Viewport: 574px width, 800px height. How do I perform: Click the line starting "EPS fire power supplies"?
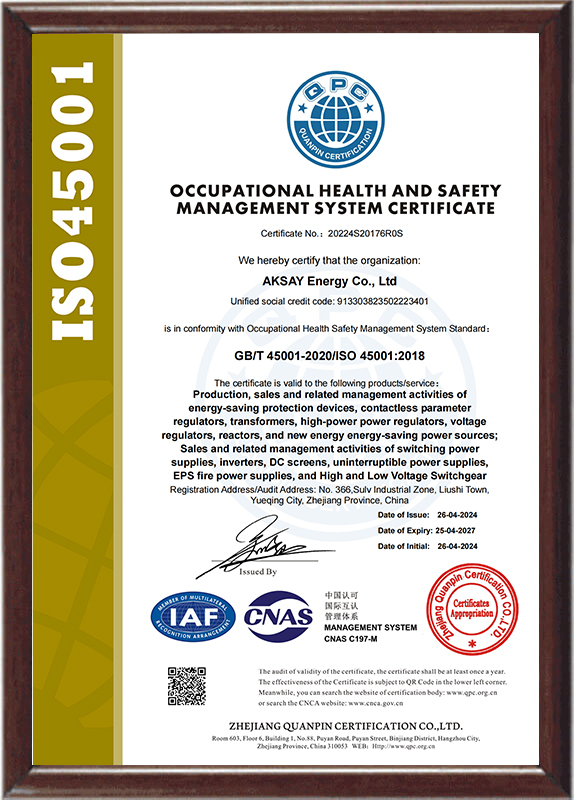(330, 476)
